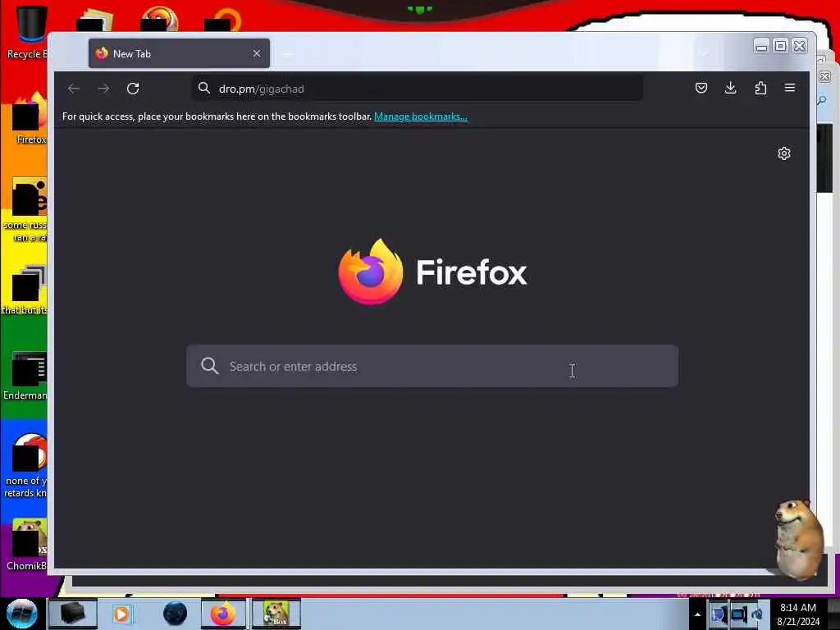Click the magnifier icon in the URL bar
Viewport: 840px width, 630px height.
[204, 88]
